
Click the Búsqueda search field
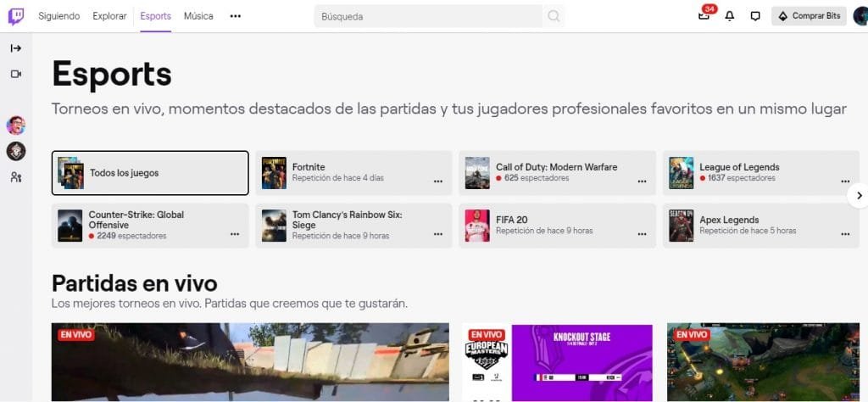click(x=428, y=17)
